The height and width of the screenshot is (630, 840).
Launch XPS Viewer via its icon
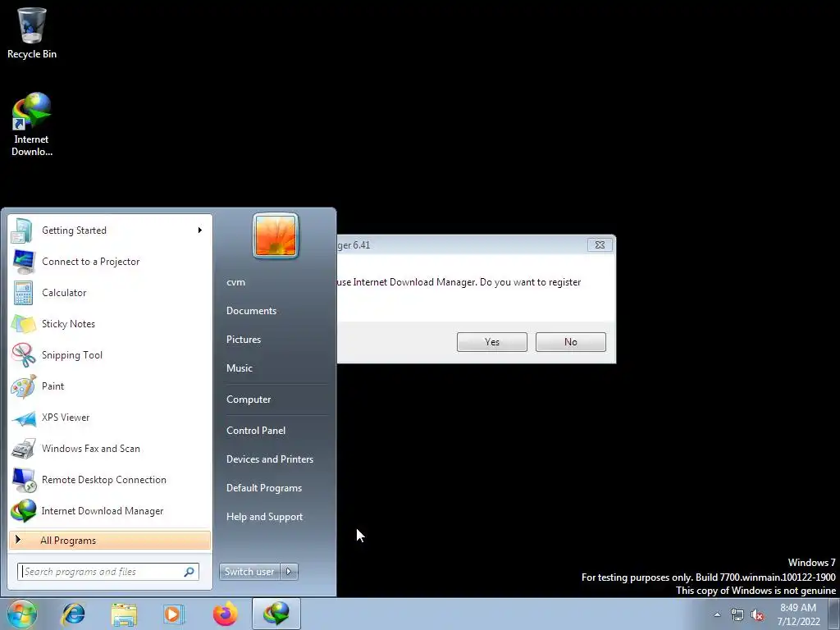pyautogui.click(x=24, y=418)
